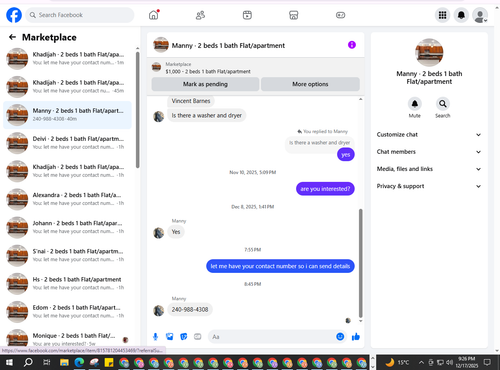Open Windows Start button

9,362
